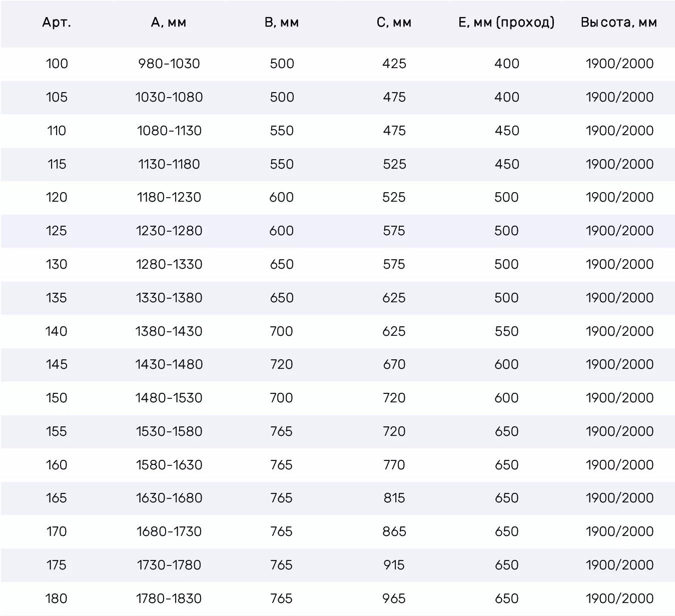This screenshot has height=616, width=675.
Task: Click the 1280-1330 range cell
Action: point(169,264)
